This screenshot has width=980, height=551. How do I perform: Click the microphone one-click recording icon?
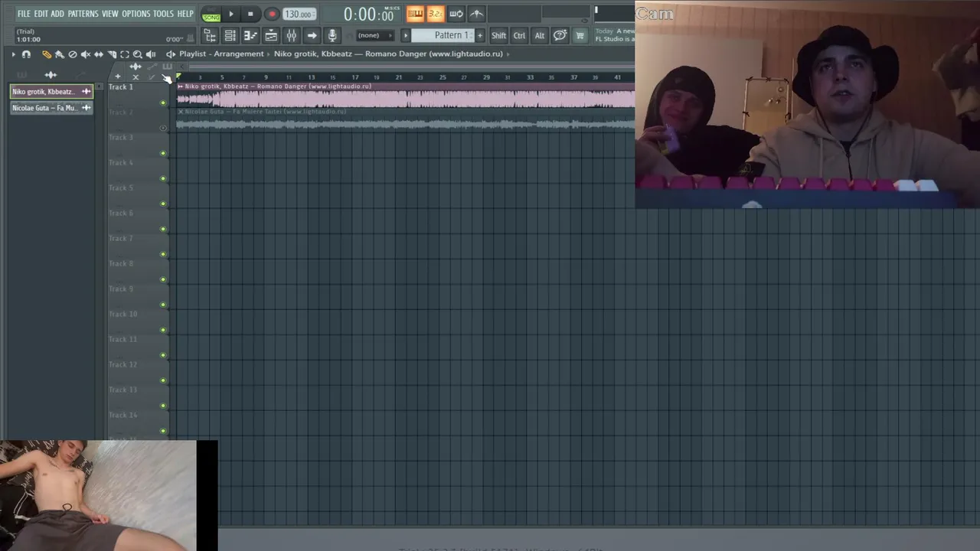pyautogui.click(x=332, y=35)
